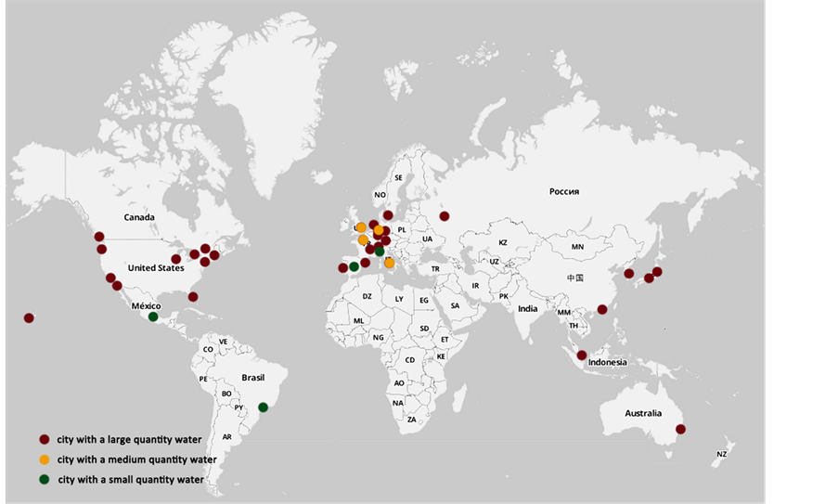Click the PL label for Poland
The width and height of the screenshot is (838, 504).
402,230
